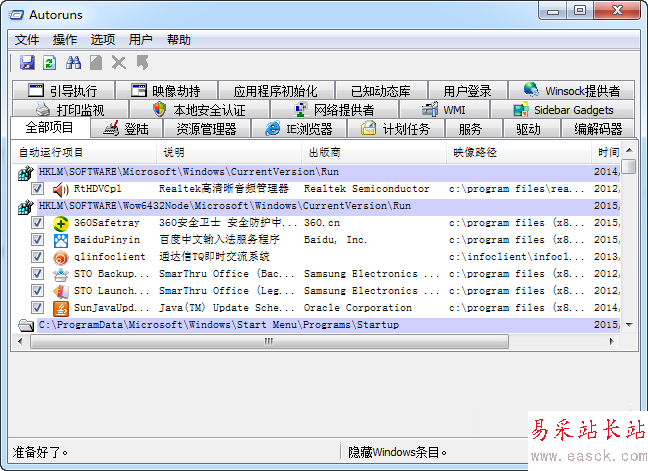The height and width of the screenshot is (471, 648).
Task: Open the 选项 menu
Action: coord(103,40)
